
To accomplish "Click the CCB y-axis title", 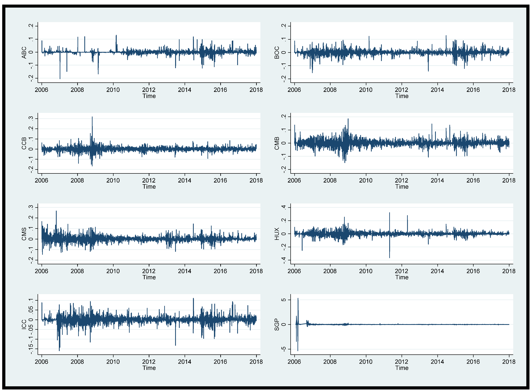I will click(x=24, y=143).
